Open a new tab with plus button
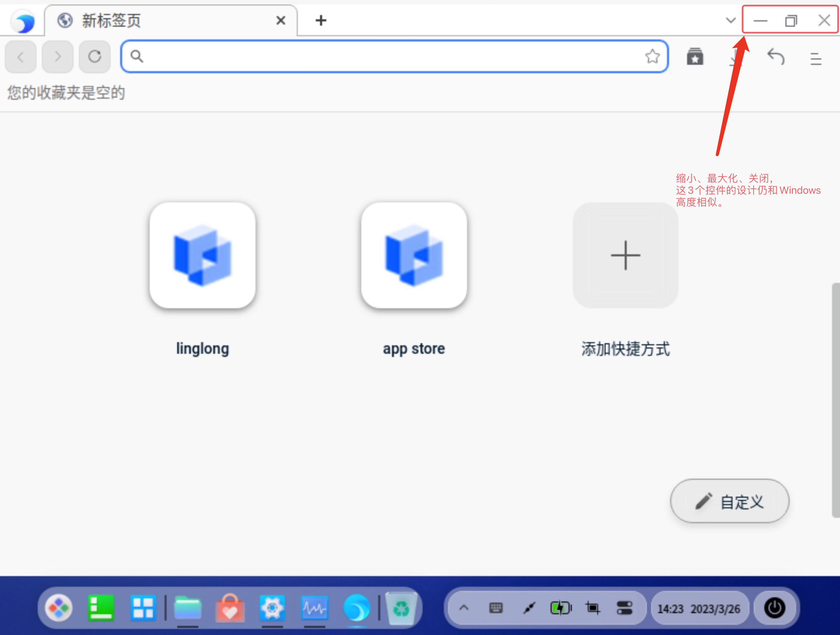Image resolution: width=840 pixels, height=635 pixels. (x=321, y=20)
